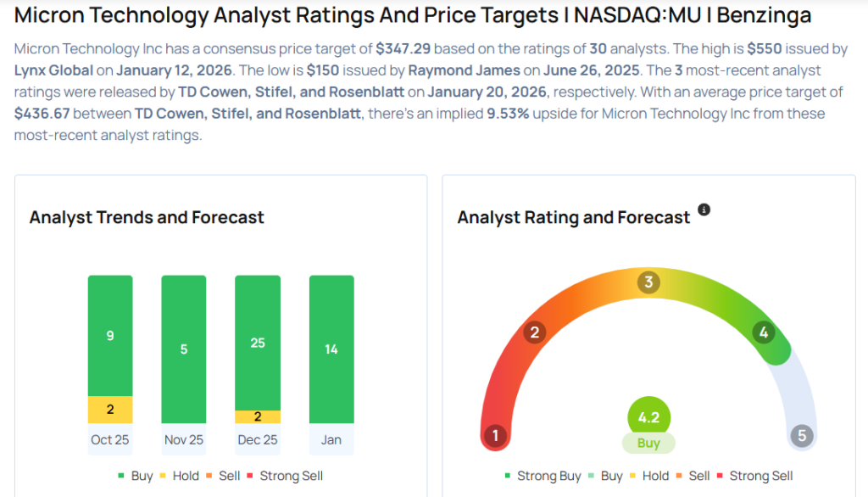Click the info icon beside Analyst Rating and Forecast

tap(704, 209)
